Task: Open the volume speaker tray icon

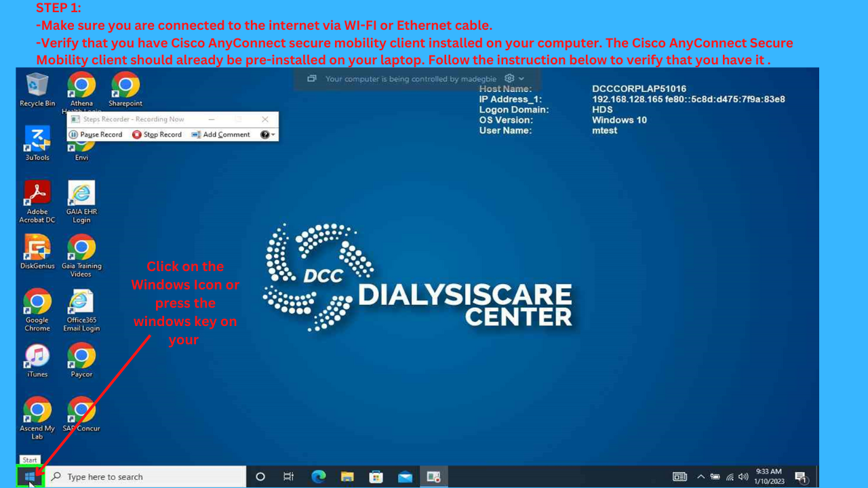Action: [x=743, y=477]
